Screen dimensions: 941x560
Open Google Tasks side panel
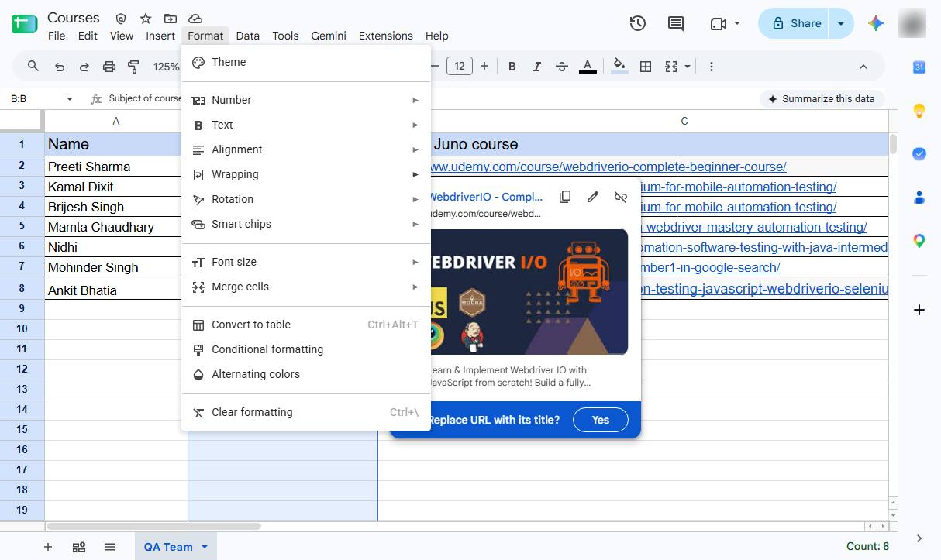[x=919, y=154]
